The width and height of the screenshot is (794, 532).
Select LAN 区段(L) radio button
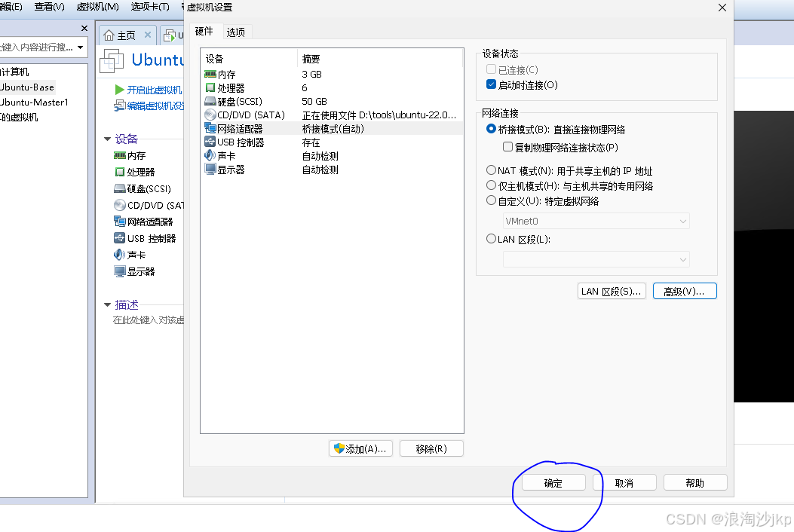[x=491, y=238]
